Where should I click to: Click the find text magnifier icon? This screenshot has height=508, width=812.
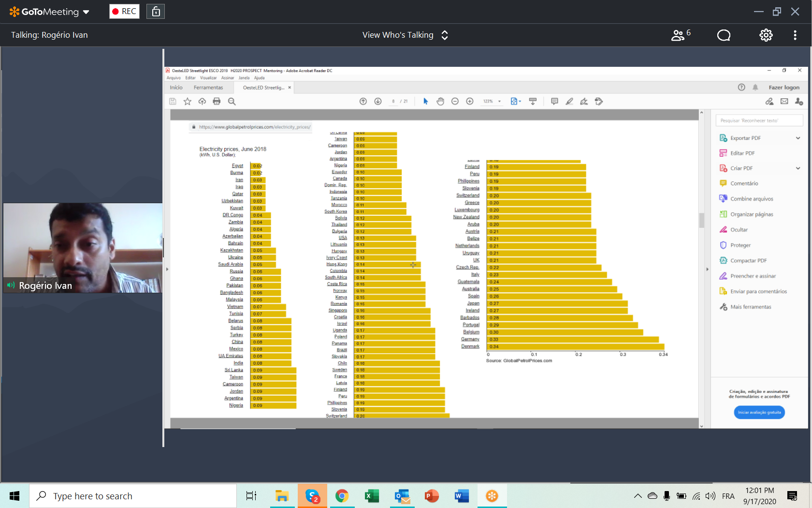[x=232, y=101]
